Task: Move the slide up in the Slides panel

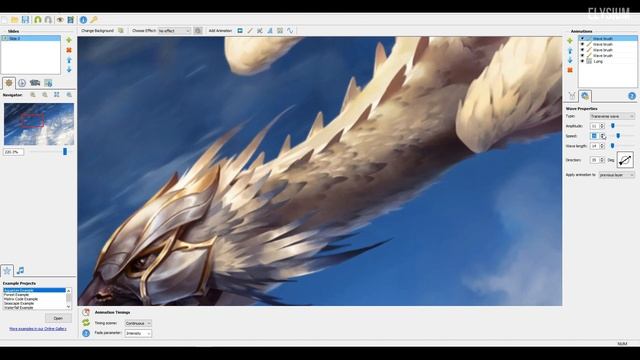Action: tap(69, 60)
